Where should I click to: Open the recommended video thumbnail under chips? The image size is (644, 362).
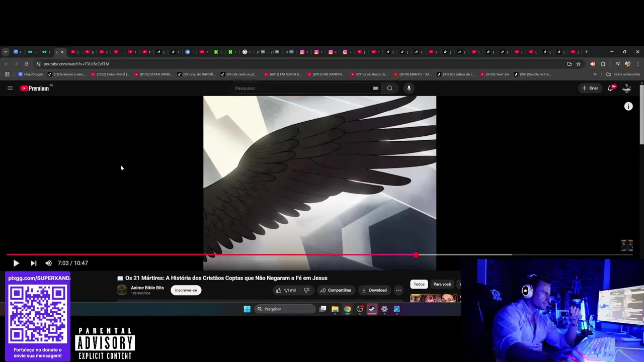pyautogui.click(x=434, y=298)
